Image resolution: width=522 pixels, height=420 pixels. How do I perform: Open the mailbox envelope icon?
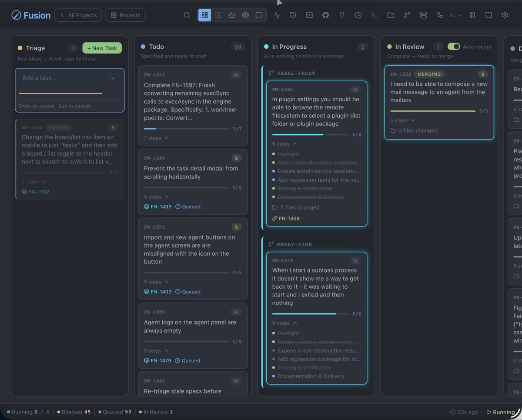[309, 15]
